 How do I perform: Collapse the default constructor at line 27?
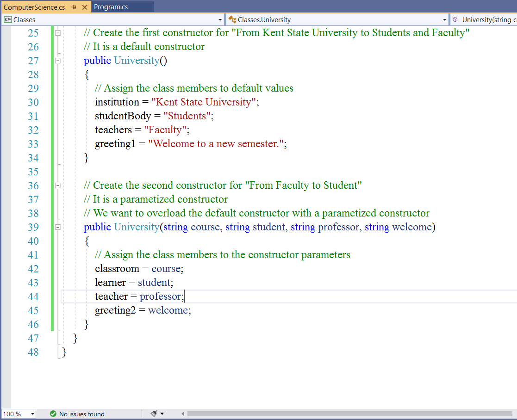pyautogui.click(x=58, y=61)
